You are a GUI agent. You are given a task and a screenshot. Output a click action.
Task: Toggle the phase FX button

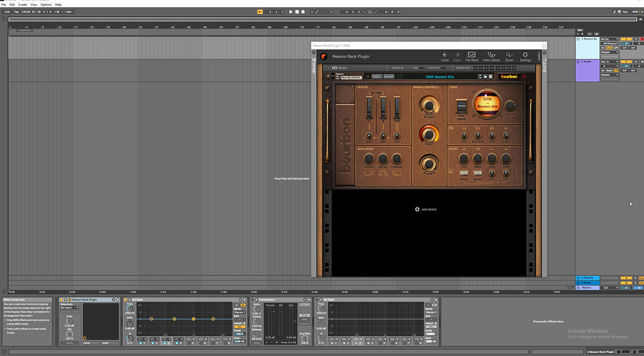(477, 173)
